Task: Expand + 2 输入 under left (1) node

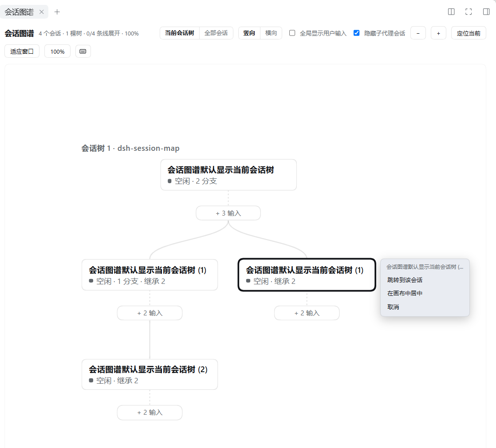Action: click(x=150, y=313)
